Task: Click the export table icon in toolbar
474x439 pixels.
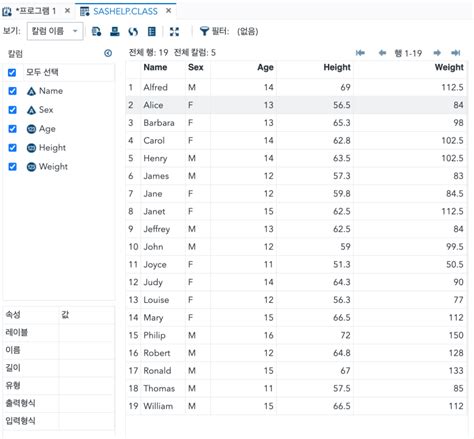Action: (x=96, y=32)
